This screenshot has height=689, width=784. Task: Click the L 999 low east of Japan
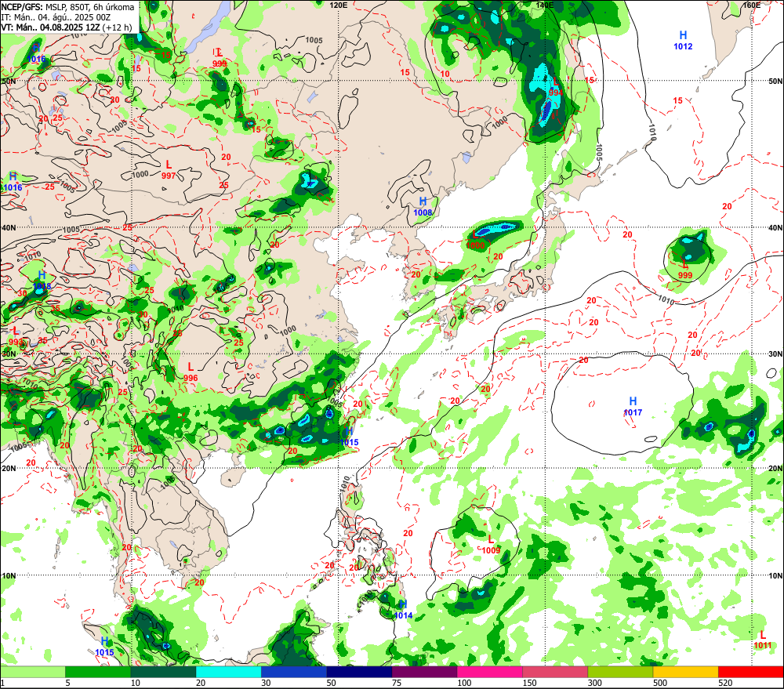685,270
